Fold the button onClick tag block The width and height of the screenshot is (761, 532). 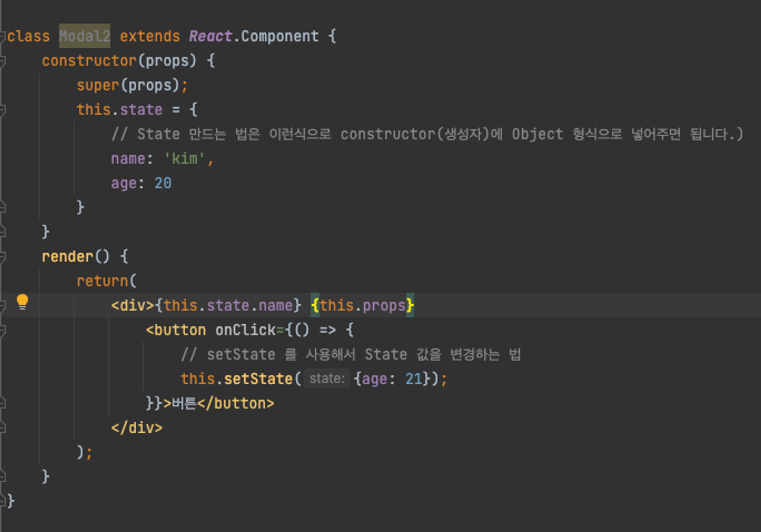click(2, 330)
